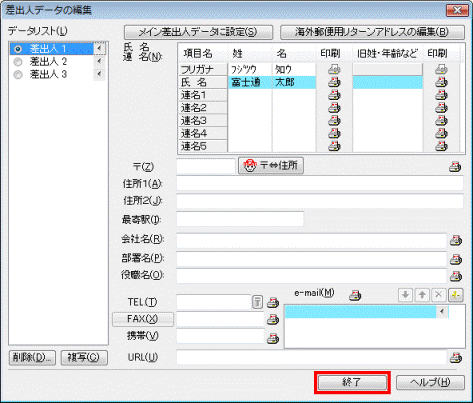Click the e-mail move up arrow button
Screen dimensions: 473x403
(422, 295)
